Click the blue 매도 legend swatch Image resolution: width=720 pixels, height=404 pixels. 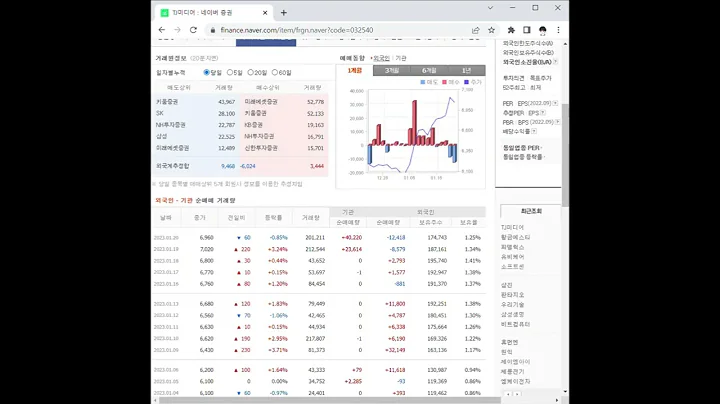coord(423,82)
